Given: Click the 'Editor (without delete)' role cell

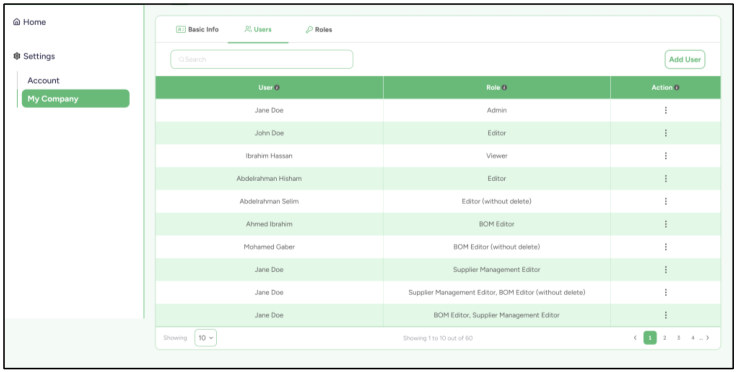Looking at the screenshot, I should tap(497, 201).
